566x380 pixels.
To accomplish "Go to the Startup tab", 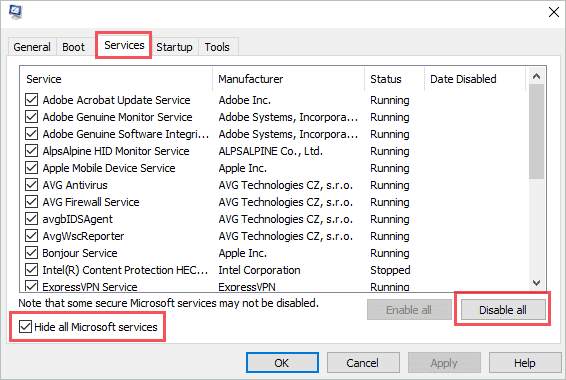I will pos(174,47).
